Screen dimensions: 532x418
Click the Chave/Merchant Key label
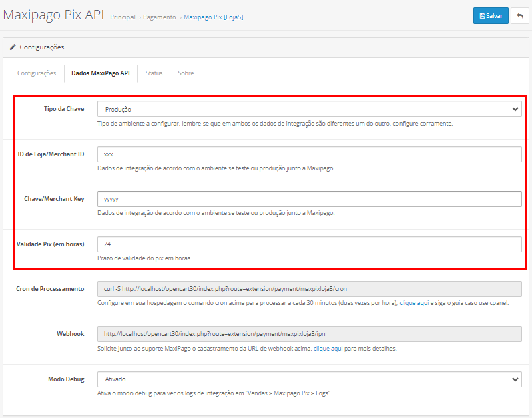[54, 199]
